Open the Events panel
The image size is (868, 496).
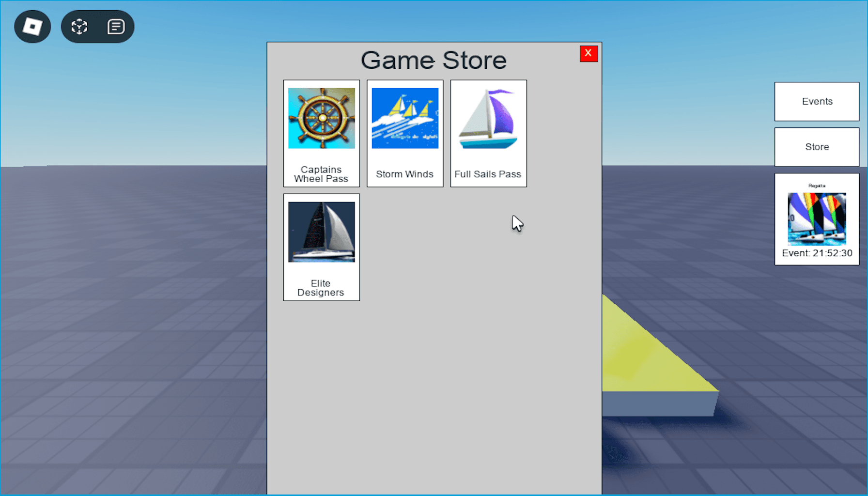pyautogui.click(x=817, y=101)
